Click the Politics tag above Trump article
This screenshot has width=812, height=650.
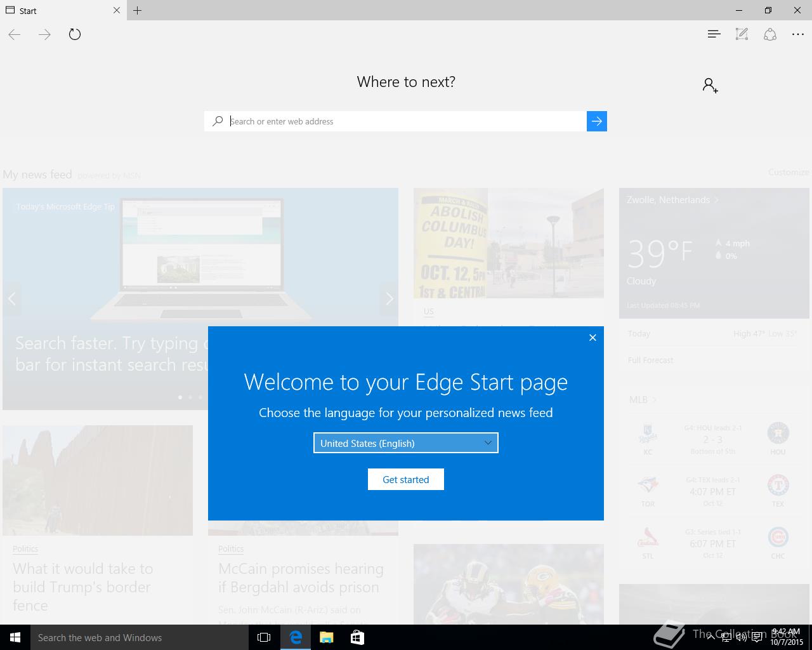25,548
